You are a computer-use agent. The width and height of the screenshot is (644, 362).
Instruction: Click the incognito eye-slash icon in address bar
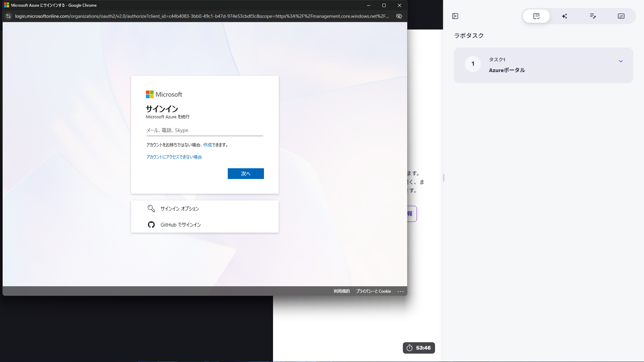pos(399,16)
